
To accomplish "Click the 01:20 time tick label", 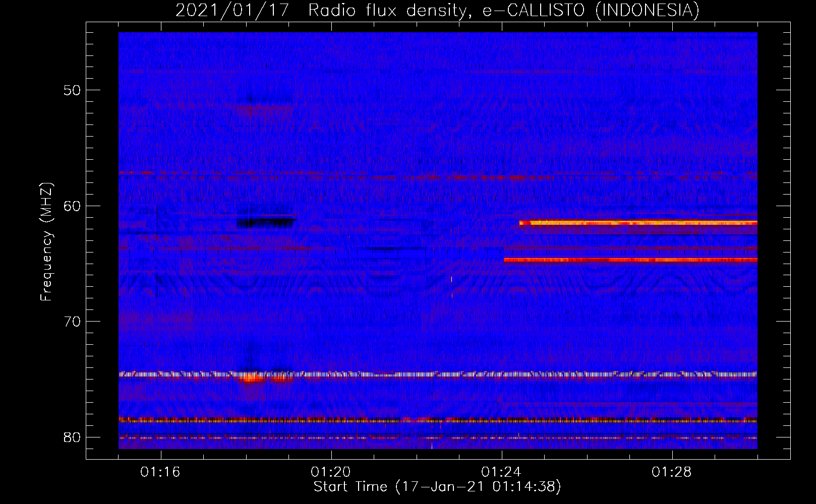I will click(331, 472).
